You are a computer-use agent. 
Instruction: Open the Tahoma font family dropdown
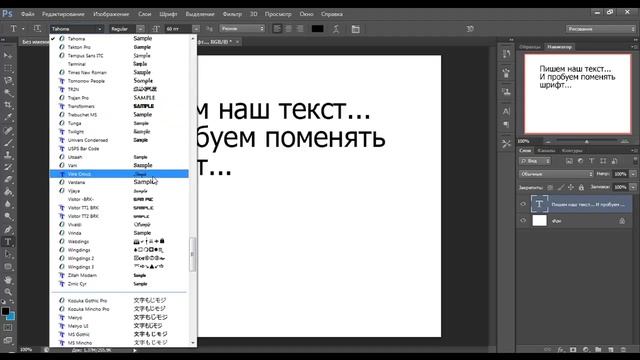pyautogui.click(x=76, y=29)
